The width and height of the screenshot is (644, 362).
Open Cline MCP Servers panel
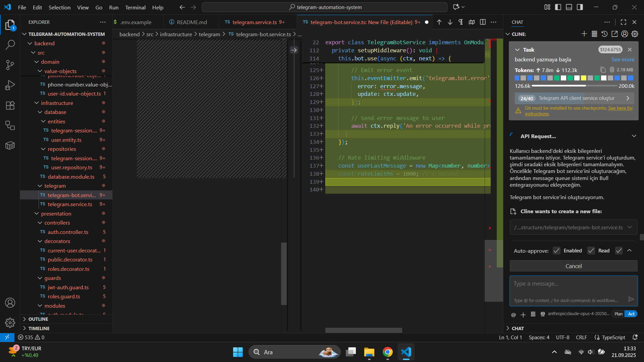(x=594, y=34)
